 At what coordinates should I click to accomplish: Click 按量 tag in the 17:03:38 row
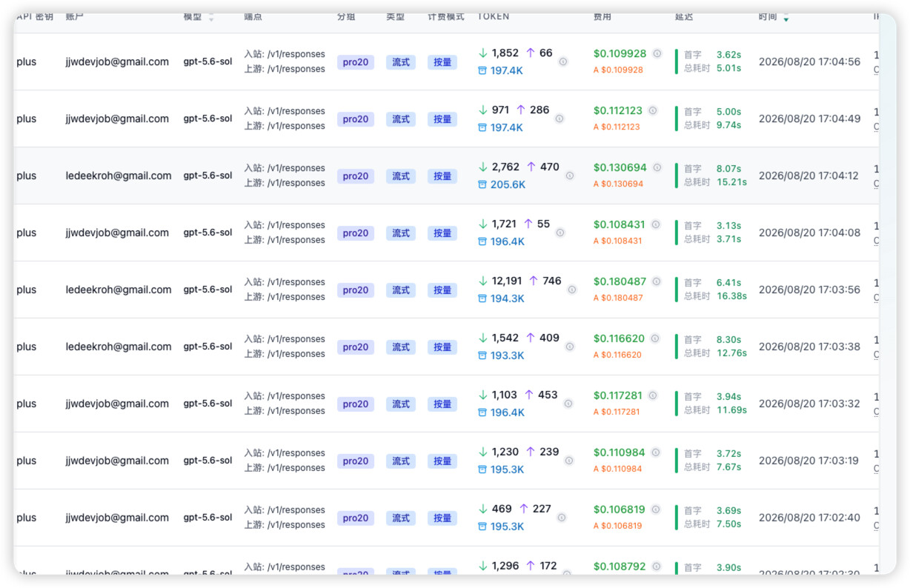442,347
